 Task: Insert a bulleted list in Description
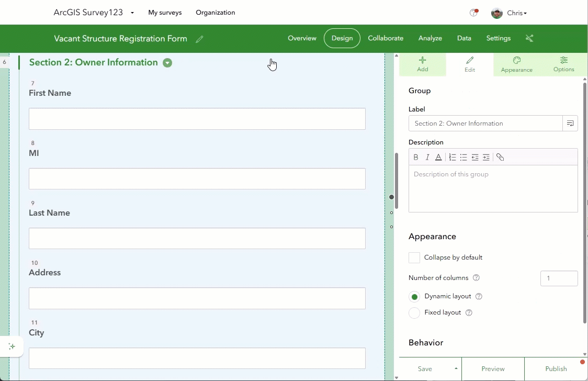(x=463, y=157)
